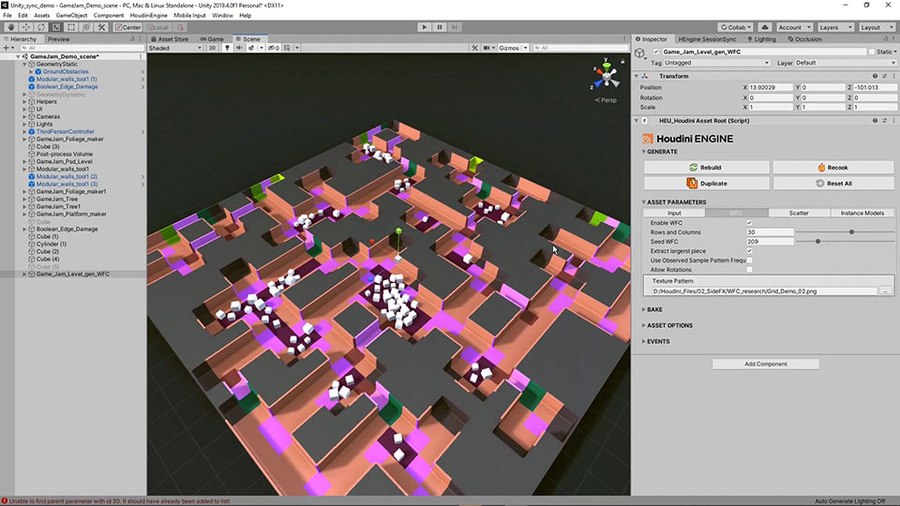Viewport: 900px width, 506px height.
Task: Select the combined Transform tool
Action: [86, 27]
